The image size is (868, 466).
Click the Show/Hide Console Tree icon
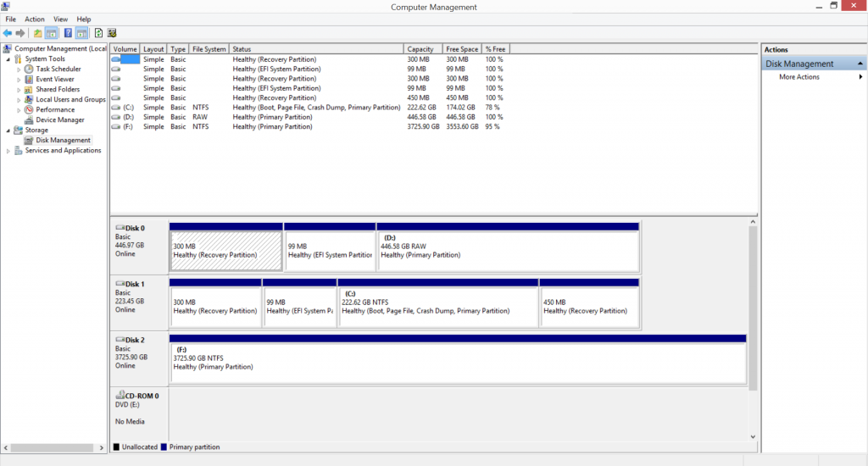pyautogui.click(x=52, y=33)
